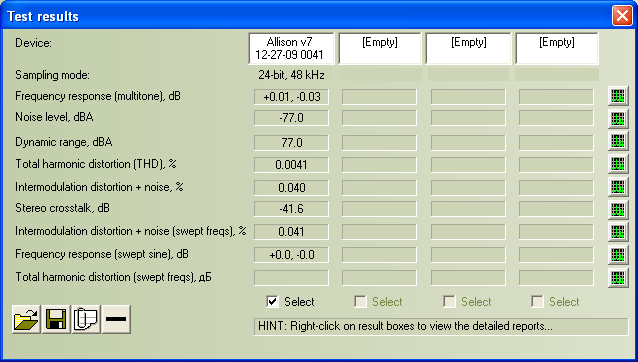The height and width of the screenshot is (362, 638).
Task: Open graph icon for Total harmonic distortion (THD)
Action: tap(618, 164)
